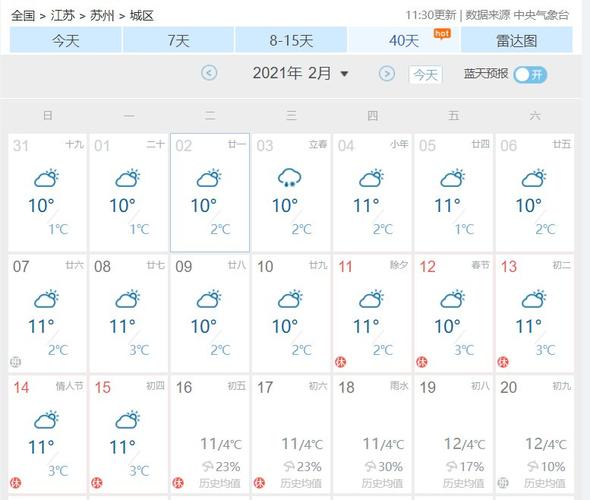Click the red 休 badge on day 13
Screen dimensions: 590x500
pyautogui.click(x=503, y=362)
